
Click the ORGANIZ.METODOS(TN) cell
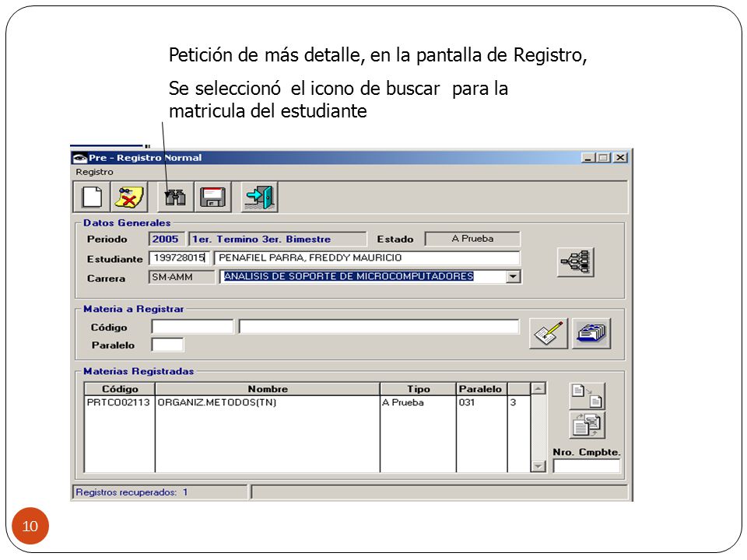[267, 402]
